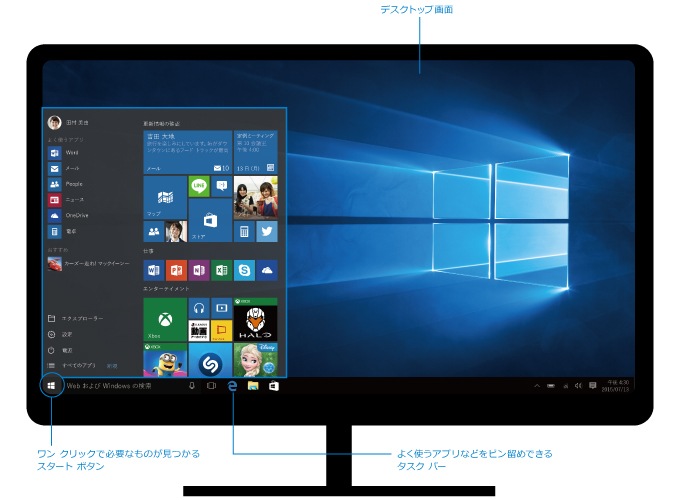
Task: Open the wide メール live tile
Action: [187, 152]
